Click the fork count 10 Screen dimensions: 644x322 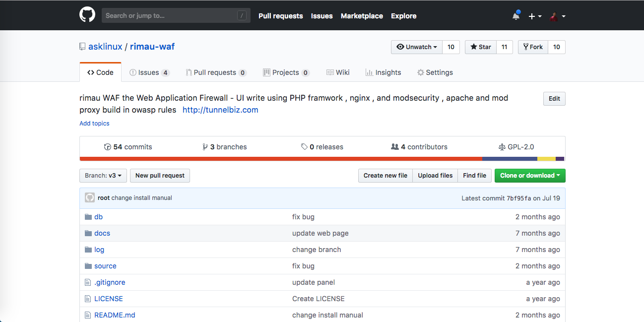557,47
